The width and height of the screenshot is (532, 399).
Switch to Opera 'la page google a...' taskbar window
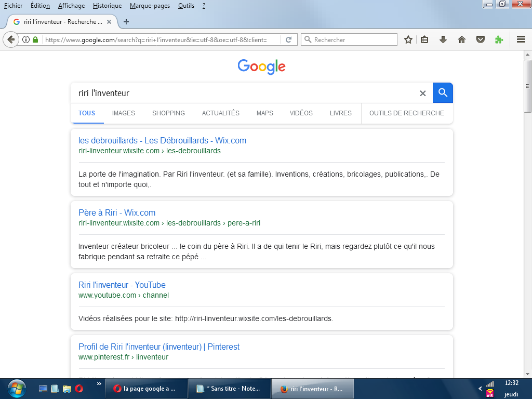click(147, 389)
